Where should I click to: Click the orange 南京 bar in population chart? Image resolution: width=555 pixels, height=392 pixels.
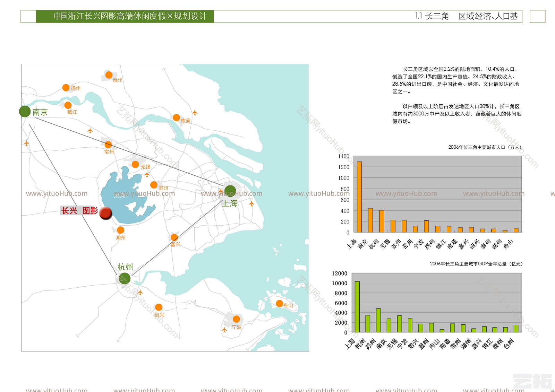(x=370, y=220)
